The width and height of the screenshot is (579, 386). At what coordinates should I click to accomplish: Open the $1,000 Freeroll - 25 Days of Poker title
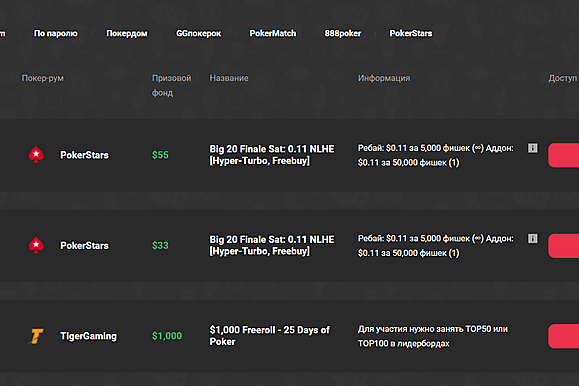coord(270,336)
